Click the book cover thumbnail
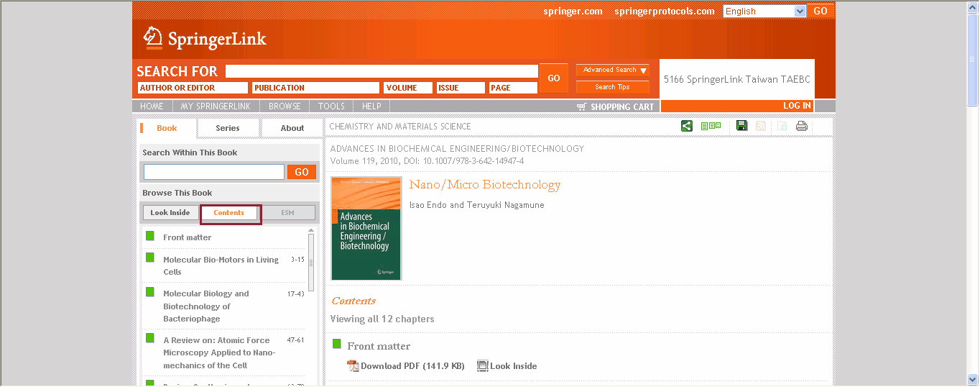The width and height of the screenshot is (980, 387). [366, 229]
